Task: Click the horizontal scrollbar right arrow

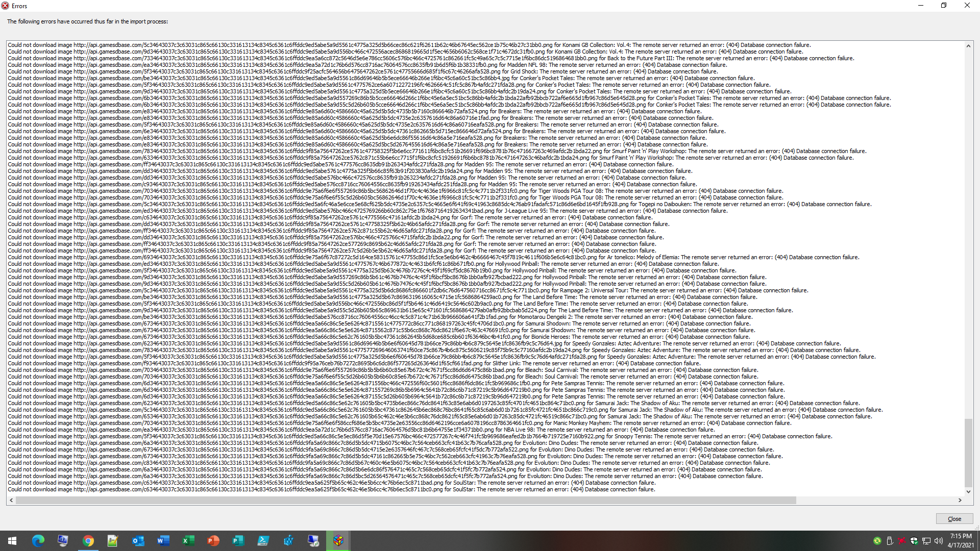Action: [x=960, y=500]
